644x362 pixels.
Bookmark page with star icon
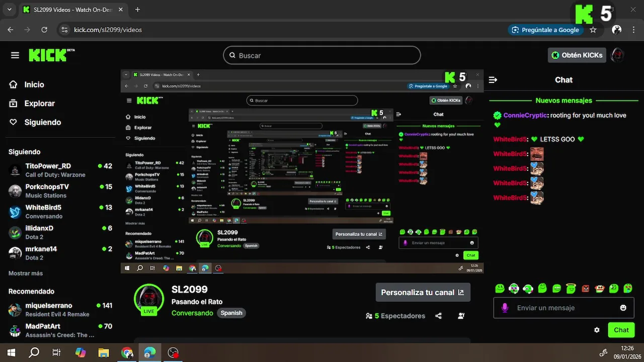[x=593, y=30]
